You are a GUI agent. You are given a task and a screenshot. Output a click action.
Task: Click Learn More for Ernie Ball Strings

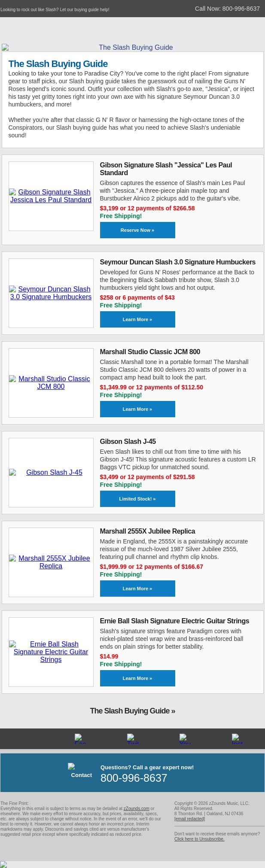point(137,678)
